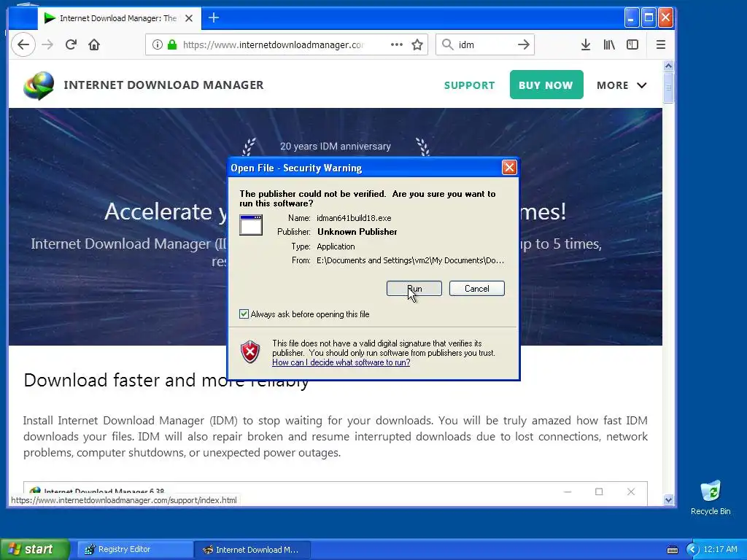Focus the search box containing idm

click(x=485, y=44)
